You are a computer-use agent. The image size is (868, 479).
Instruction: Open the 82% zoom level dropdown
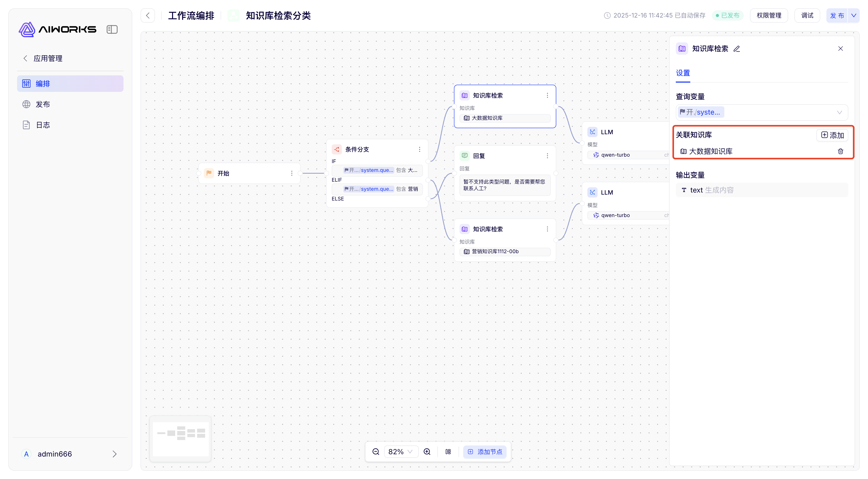click(401, 452)
